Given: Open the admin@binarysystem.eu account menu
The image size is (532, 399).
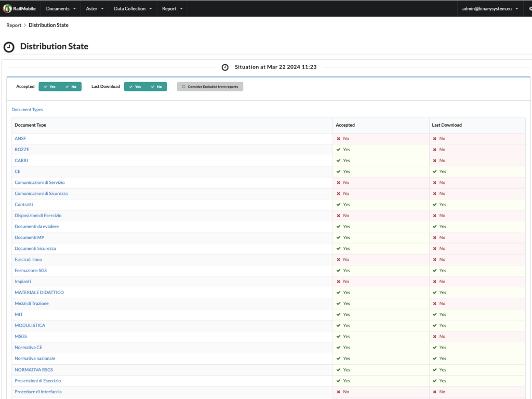Looking at the screenshot, I should click(x=490, y=8).
